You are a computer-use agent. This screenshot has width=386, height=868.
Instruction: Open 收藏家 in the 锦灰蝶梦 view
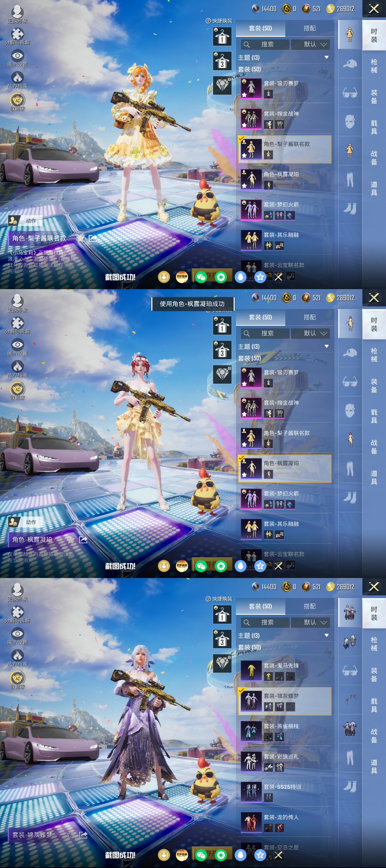tap(17, 680)
